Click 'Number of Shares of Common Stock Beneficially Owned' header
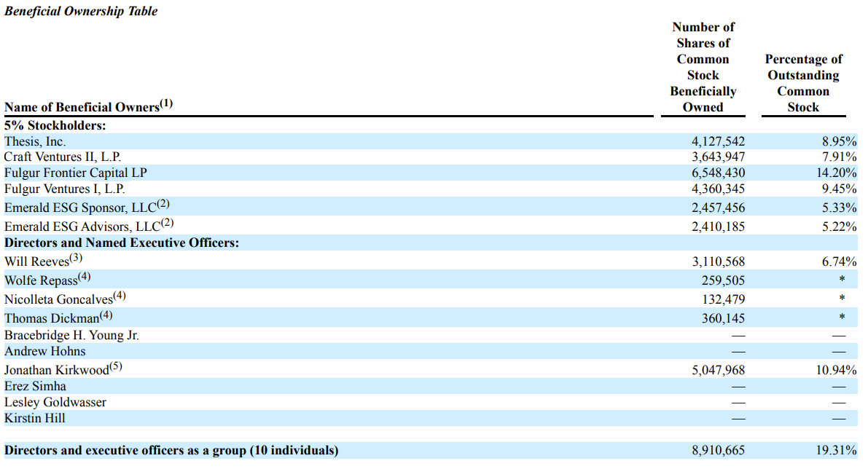 pyautogui.click(x=703, y=67)
